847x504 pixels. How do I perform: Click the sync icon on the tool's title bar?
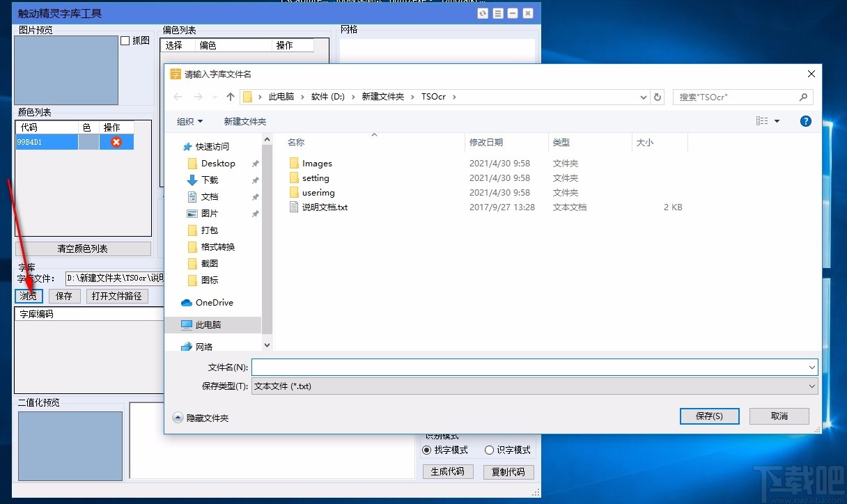click(483, 13)
